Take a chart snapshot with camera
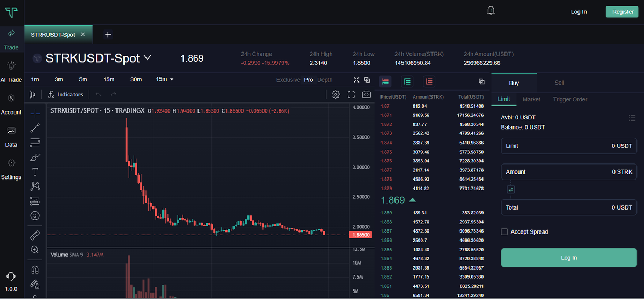The height and width of the screenshot is (299, 644). click(367, 94)
